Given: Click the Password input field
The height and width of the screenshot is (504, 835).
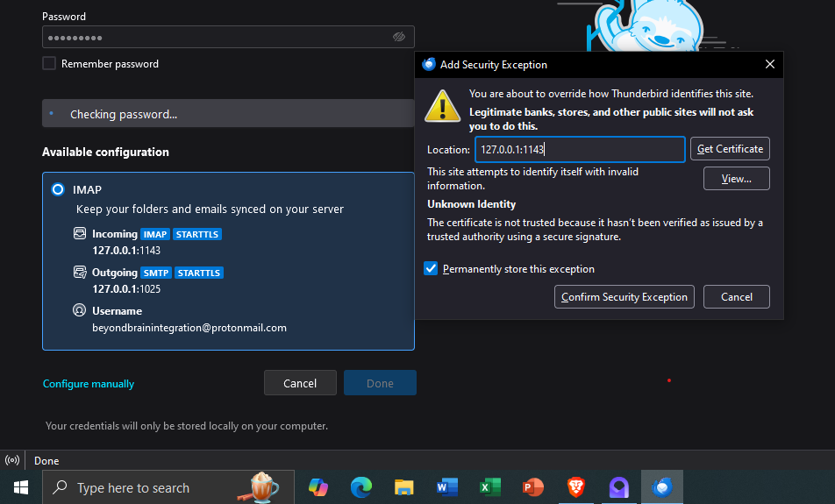Looking at the screenshot, I should click(228, 37).
